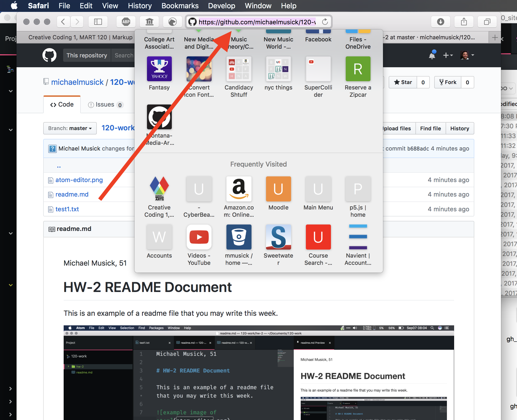Open the Adblock Plus extension icon
Image resolution: width=517 pixels, height=420 pixels.
[126, 22]
